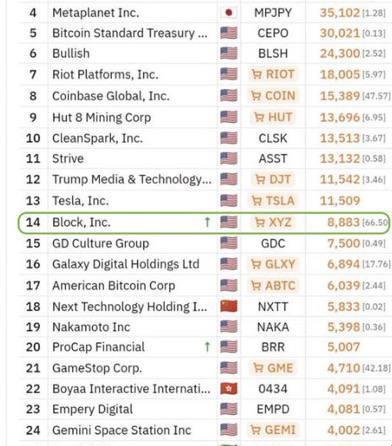Click the GME cart icon

[258, 368]
